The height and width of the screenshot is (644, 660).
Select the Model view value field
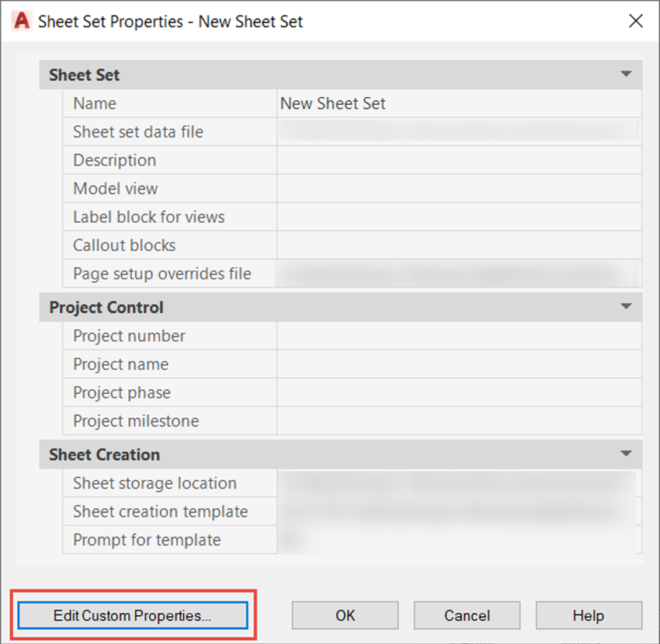458,189
